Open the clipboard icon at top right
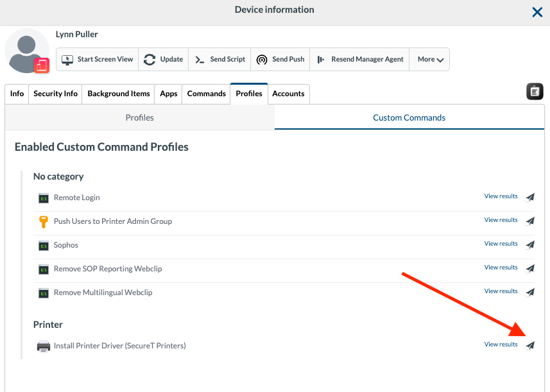This screenshot has width=550, height=392. [x=535, y=92]
